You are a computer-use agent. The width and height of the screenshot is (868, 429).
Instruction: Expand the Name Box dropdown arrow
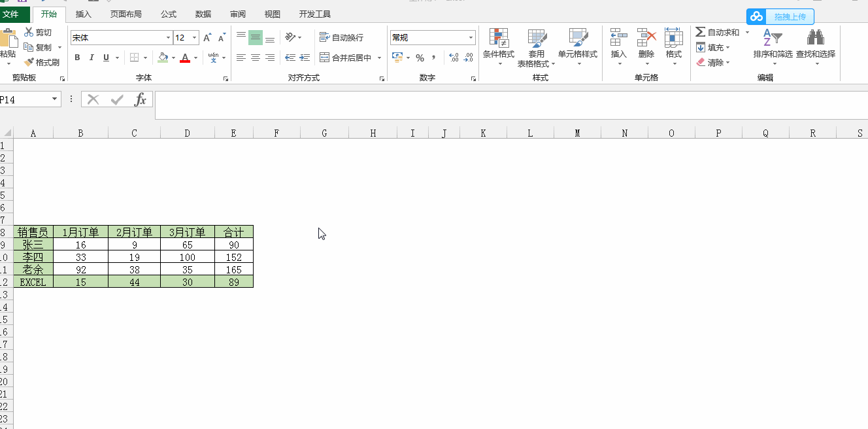[55, 99]
